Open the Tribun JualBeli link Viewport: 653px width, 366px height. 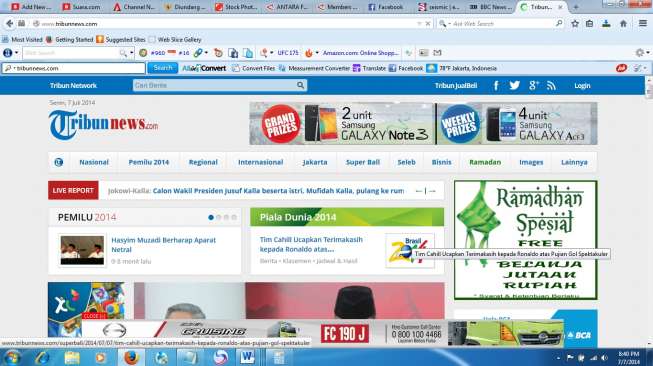click(x=456, y=86)
